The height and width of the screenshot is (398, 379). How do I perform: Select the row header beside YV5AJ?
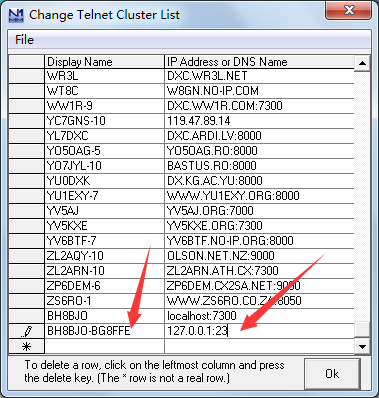pos(26,211)
